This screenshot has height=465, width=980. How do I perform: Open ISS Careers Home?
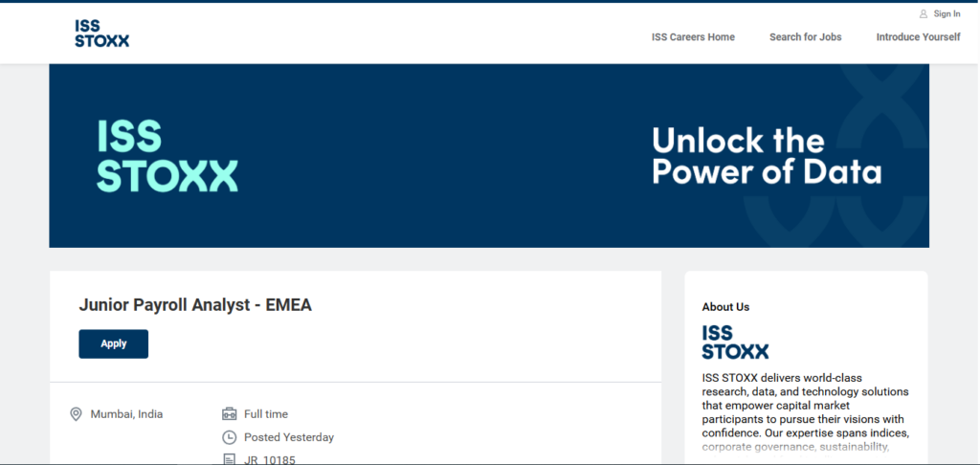pos(693,37)
